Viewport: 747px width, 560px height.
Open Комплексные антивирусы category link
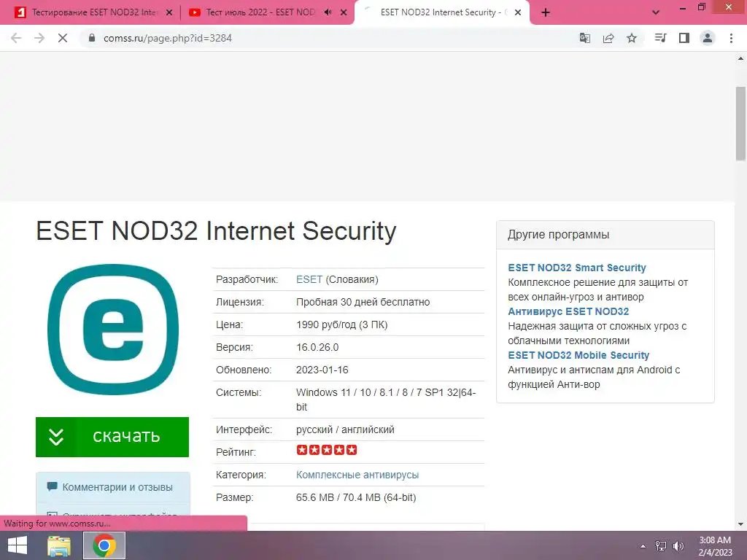(357, 475)
